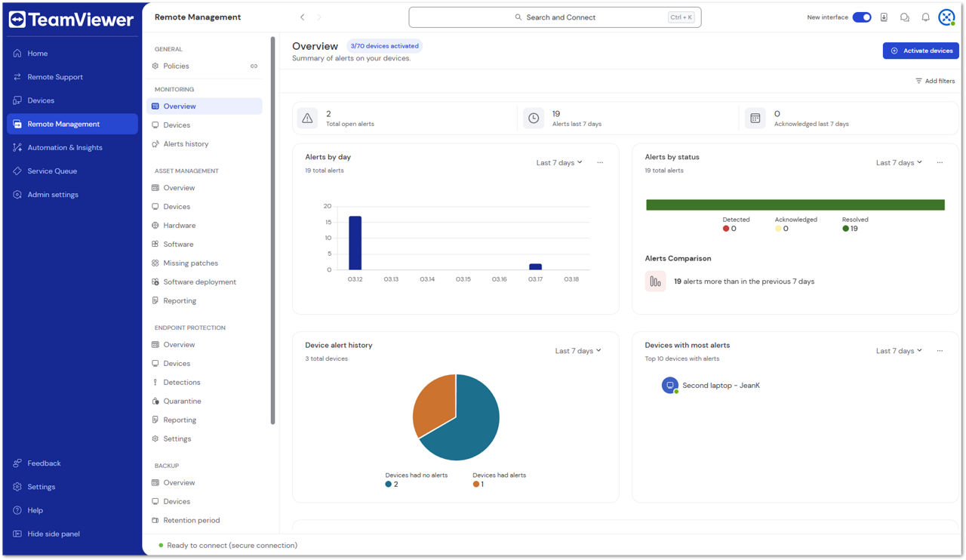Click the secondary navigation scrollbar
The height and width of the screenshot is (560, 966).
tap(272, 230)
